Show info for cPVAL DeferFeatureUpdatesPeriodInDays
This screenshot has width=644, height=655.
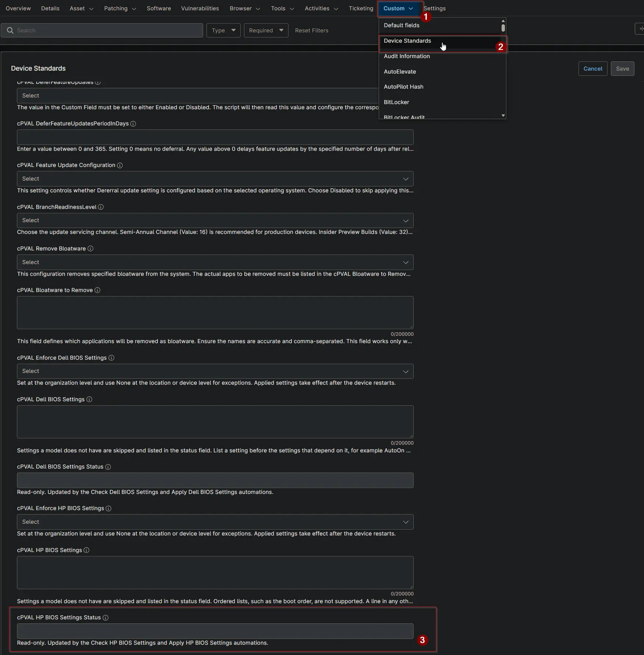[x=133, y=124]
